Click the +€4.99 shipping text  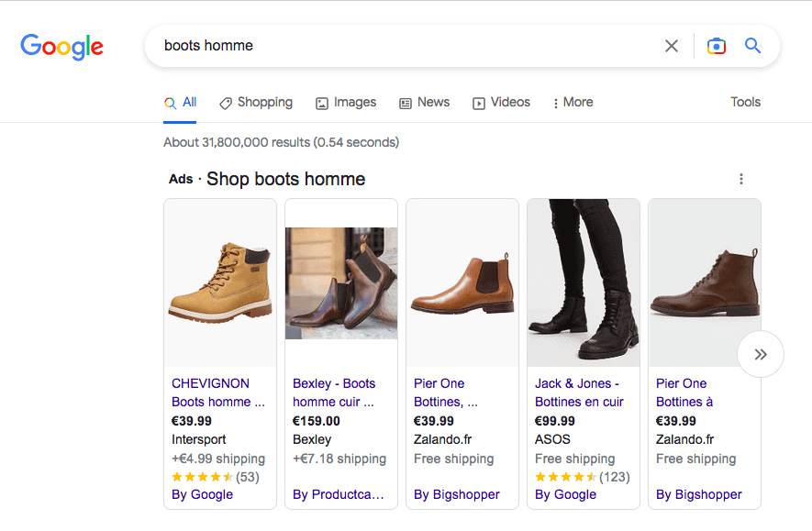(x=218, y=459)
